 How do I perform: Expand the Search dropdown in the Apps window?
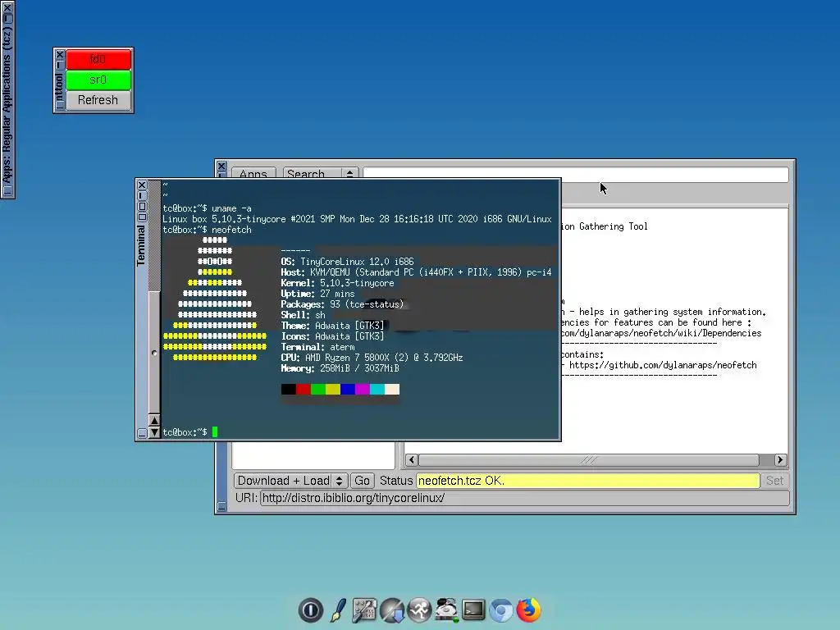coord(321,172)
